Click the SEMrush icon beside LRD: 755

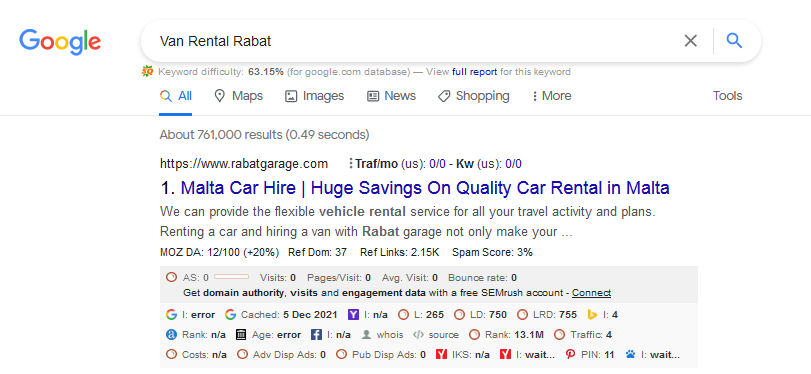pyautogui.click(x=523, y=315)
